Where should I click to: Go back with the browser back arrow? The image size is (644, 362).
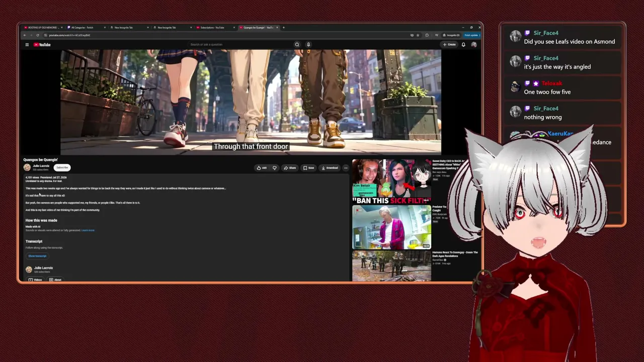(x=24, y=35)
